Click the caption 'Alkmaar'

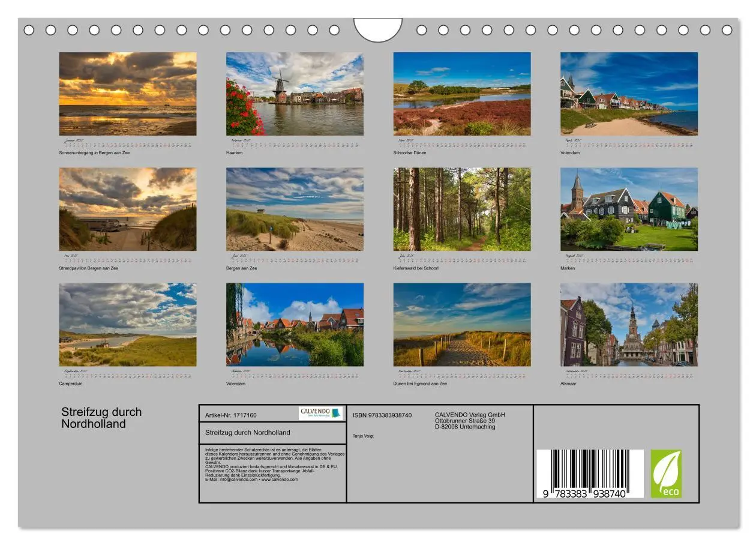click(x=568, y=384)
